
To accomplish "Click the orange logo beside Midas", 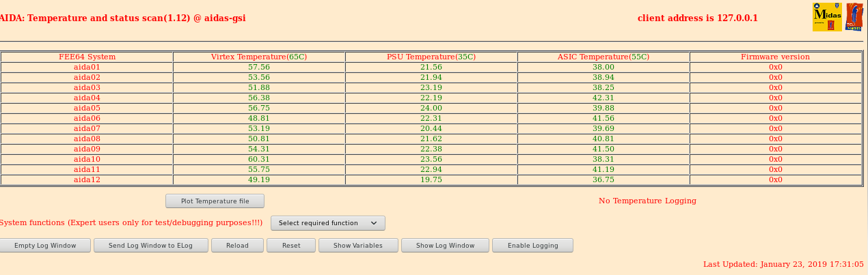I will coord(854,17).
